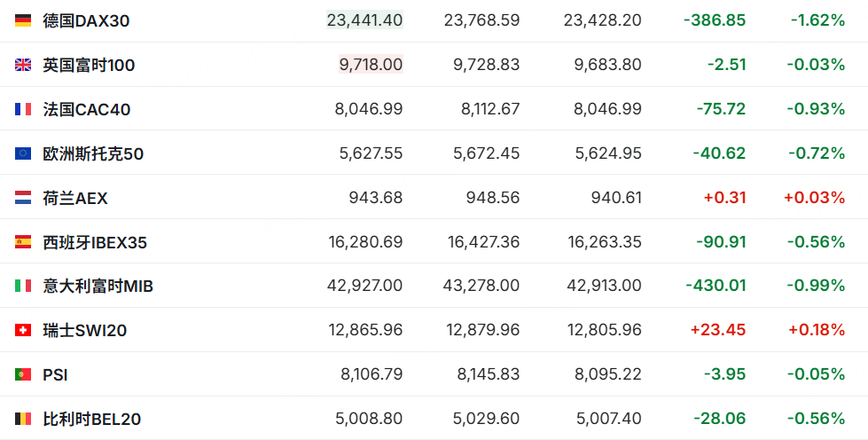Click the 比利时BEL20 index name

[91, 420]
